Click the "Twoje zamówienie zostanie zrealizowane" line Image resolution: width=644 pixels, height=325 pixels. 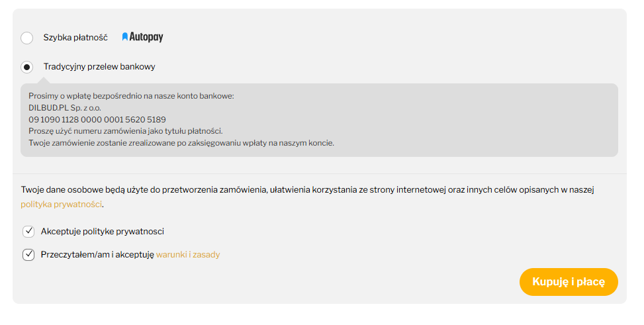point(181,143)
